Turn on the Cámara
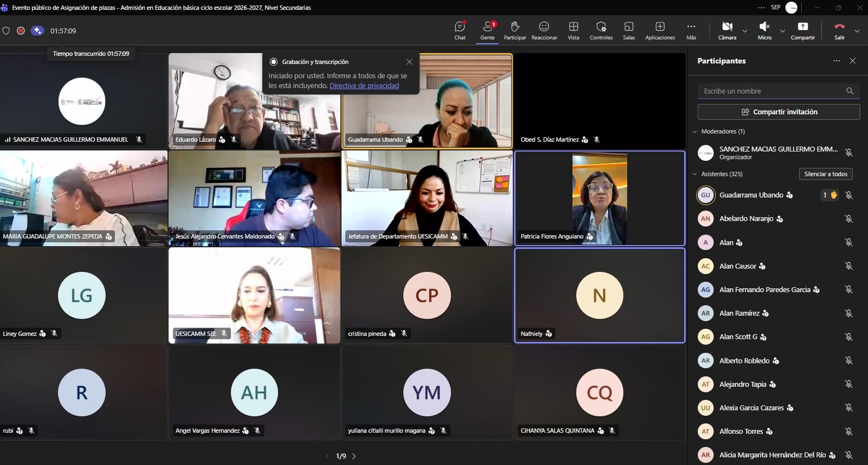Viewport: 868px width, 465px height. point(727,31)
